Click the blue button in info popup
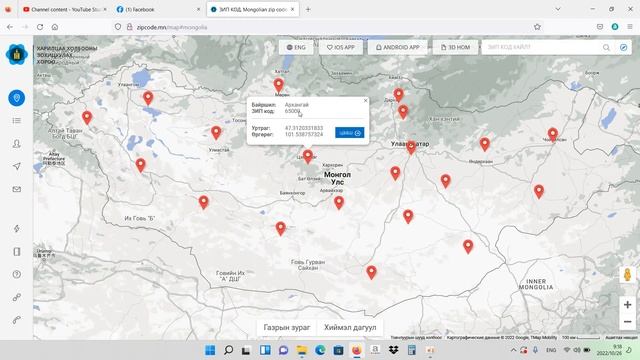This screenshot has height=360, width=640. click(x=350, y=133)
